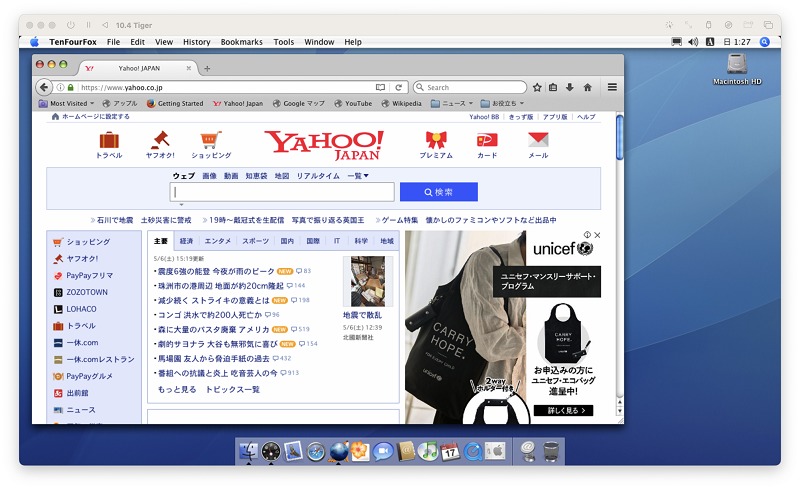Image resolution: width=800 pixels, height=489 pixels.
Task: Open headline コンゴ 洪水で約200人死亡か
Action: pyautogui.click(x=210, y=315)
